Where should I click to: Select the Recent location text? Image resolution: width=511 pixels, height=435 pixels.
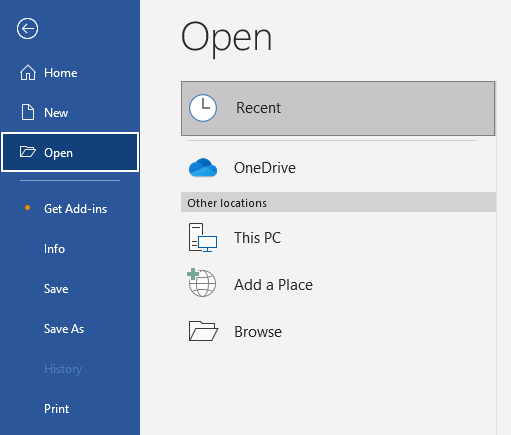coord(258,108)
